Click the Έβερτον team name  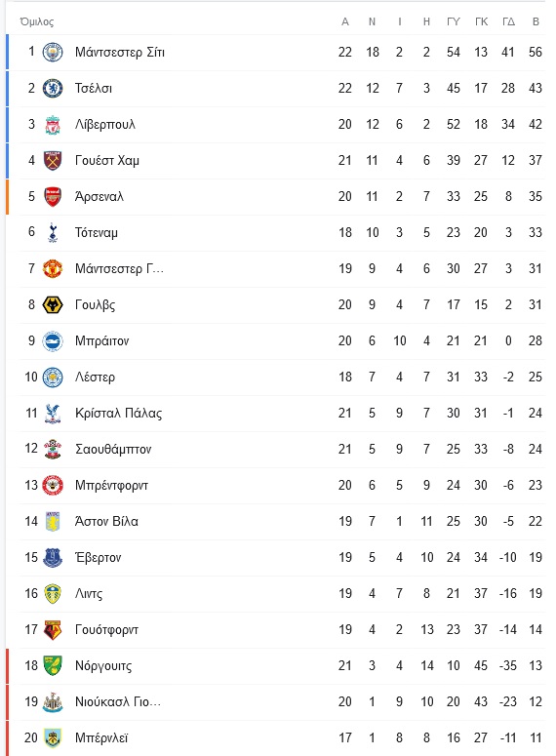98,557
